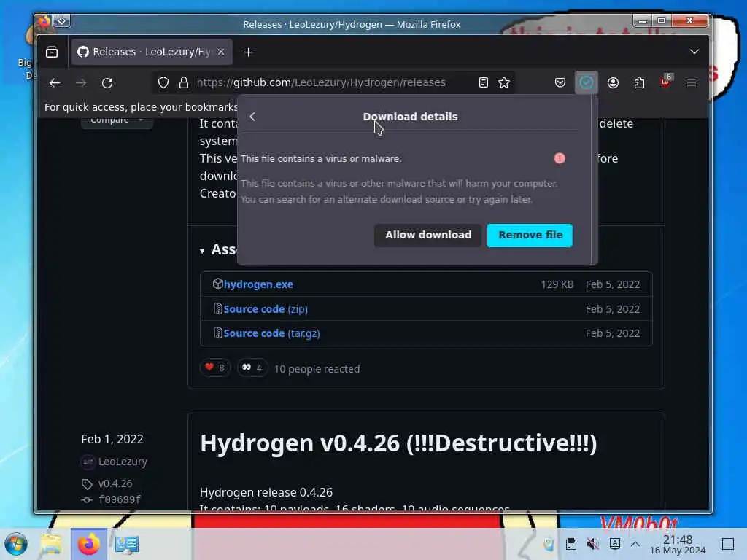Click the github.com URL address bar
This screenshot has width=747, height=560.
[321, 82]
